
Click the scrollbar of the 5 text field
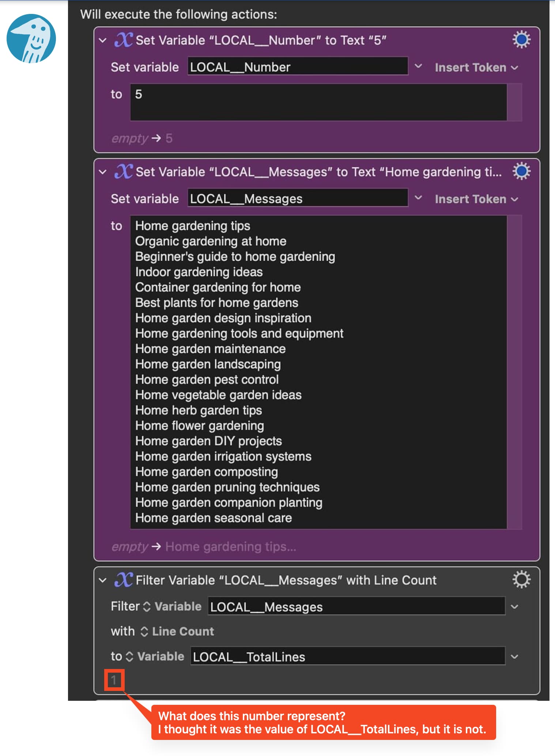(514, 102)
